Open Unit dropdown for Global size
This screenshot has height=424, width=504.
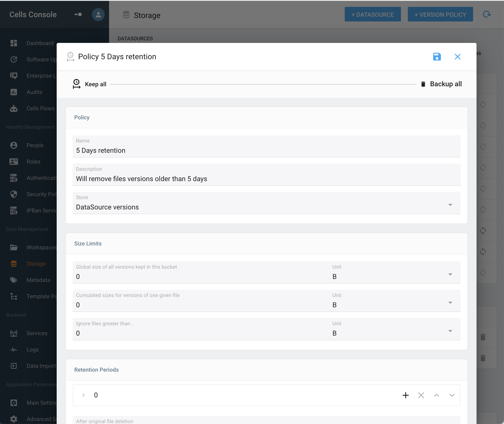coord(395,273)
